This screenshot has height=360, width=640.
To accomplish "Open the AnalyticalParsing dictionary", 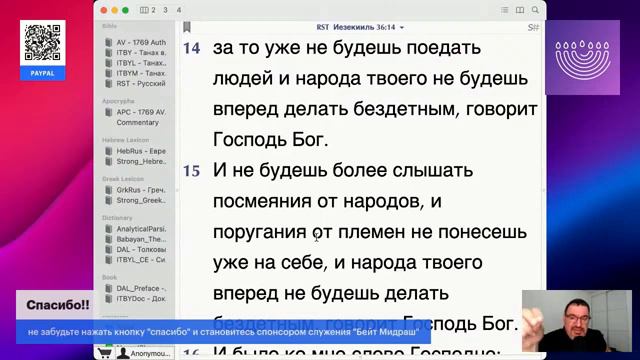I will pos(141,229).
